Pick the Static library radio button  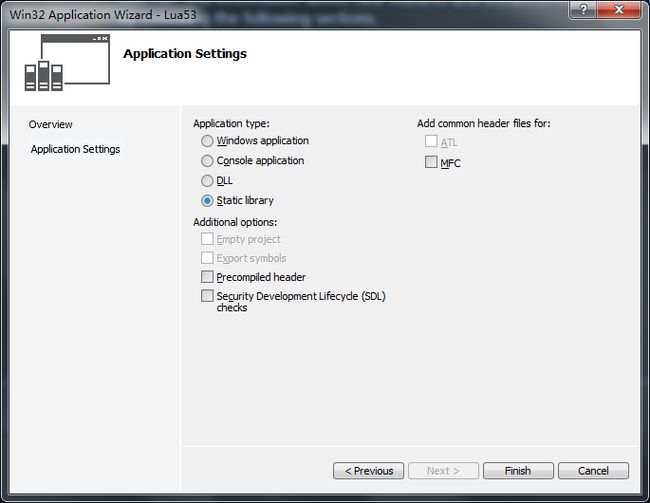tap(207, 201)
